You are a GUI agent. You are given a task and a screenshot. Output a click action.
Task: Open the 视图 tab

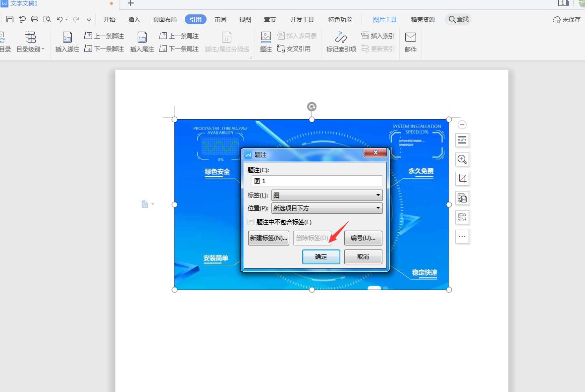(x=245, y=19)
